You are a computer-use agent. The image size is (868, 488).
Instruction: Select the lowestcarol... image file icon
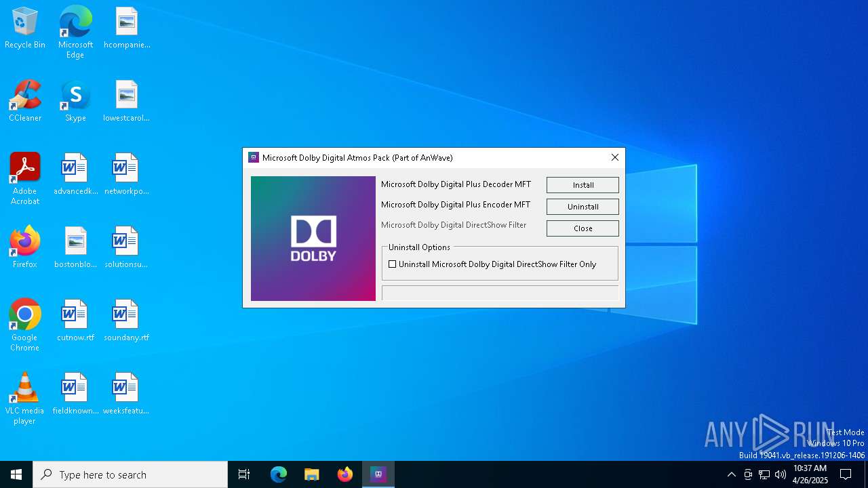click(127, 101)
